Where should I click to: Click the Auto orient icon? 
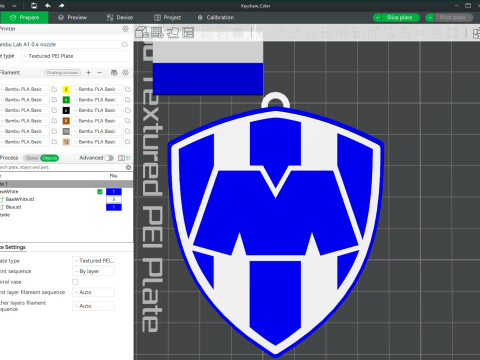173,33
